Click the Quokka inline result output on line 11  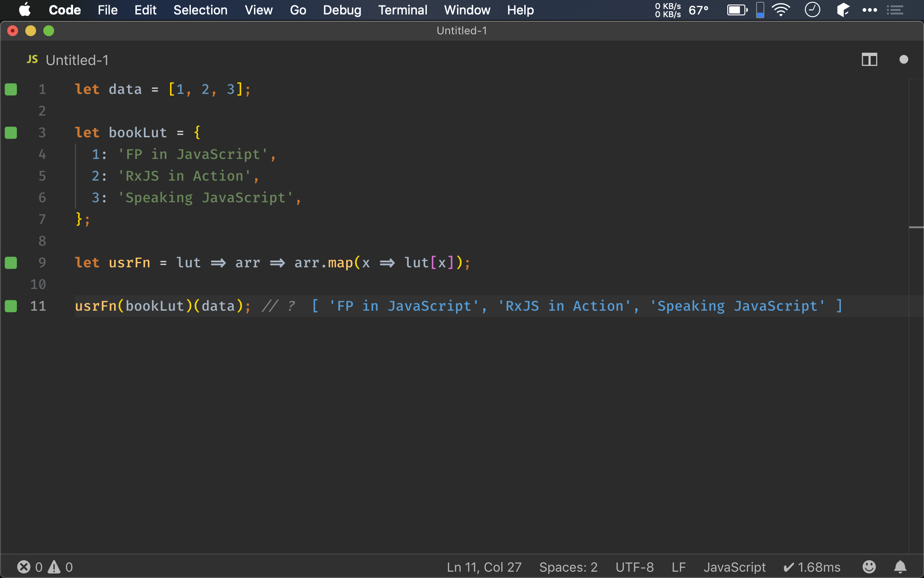pos(577,306)
